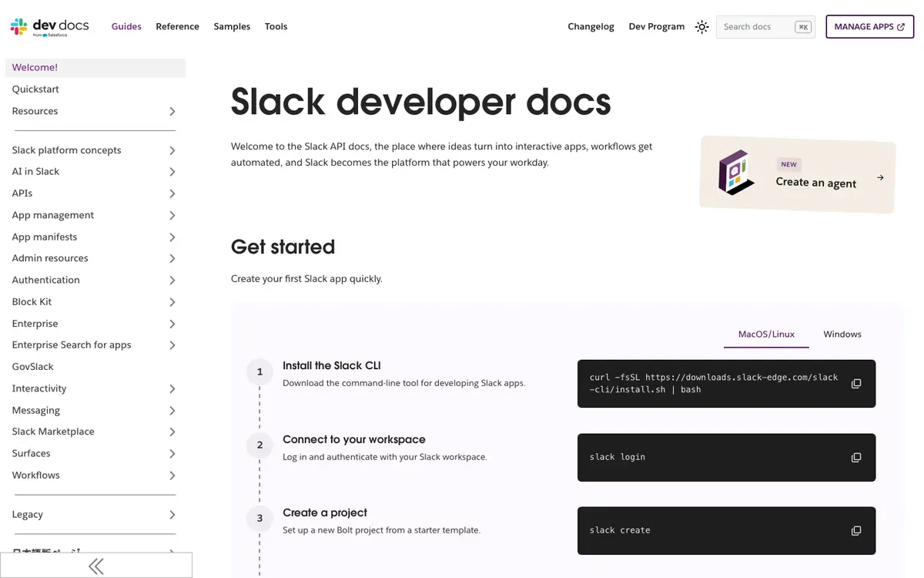The width and height of the screenshot is (924, 578).
Task: Click the Slack dev docs logo
Action: point(49,27)
